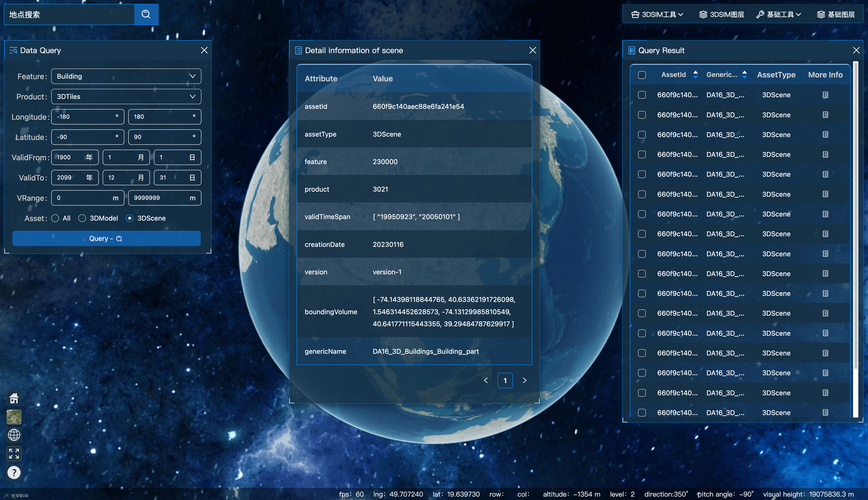Click the home view icon

point(14,398)
